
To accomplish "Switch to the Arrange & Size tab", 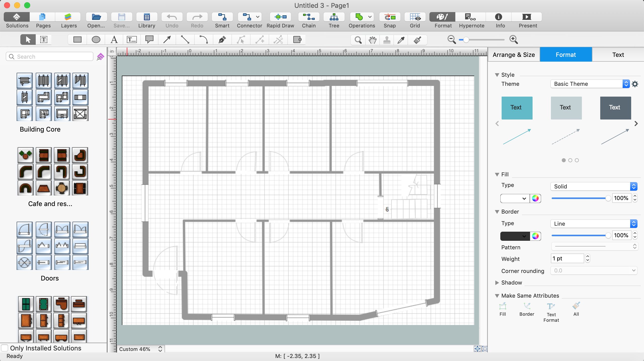I will coord(513,54).
